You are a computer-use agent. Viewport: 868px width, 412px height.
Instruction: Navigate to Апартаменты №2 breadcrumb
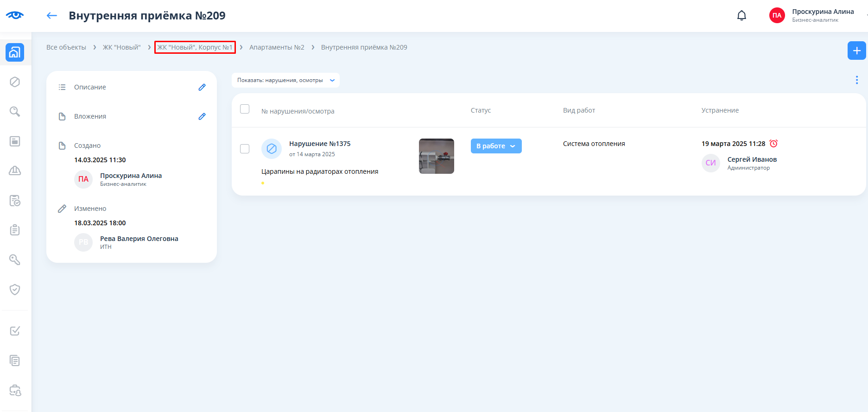[277, 47]
